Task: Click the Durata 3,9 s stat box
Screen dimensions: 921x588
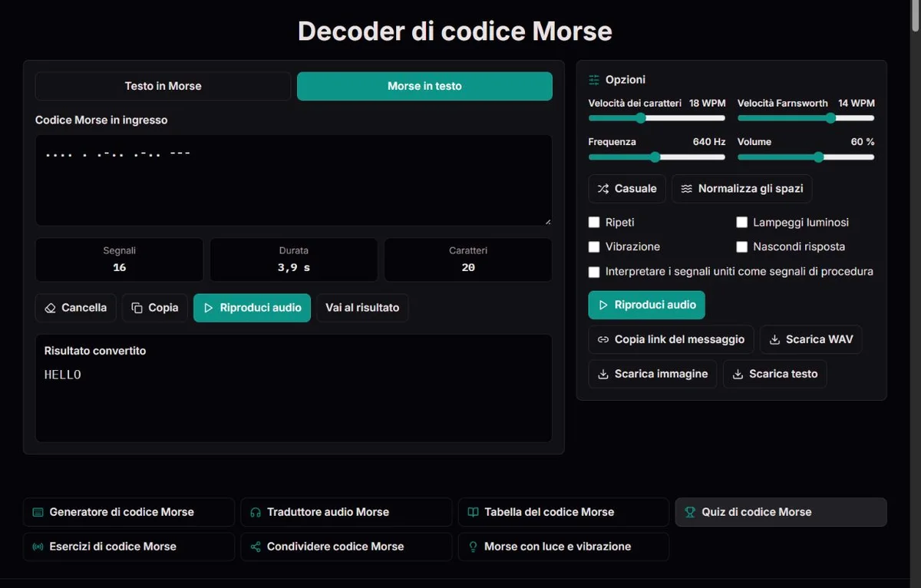Action: [294, 259]
